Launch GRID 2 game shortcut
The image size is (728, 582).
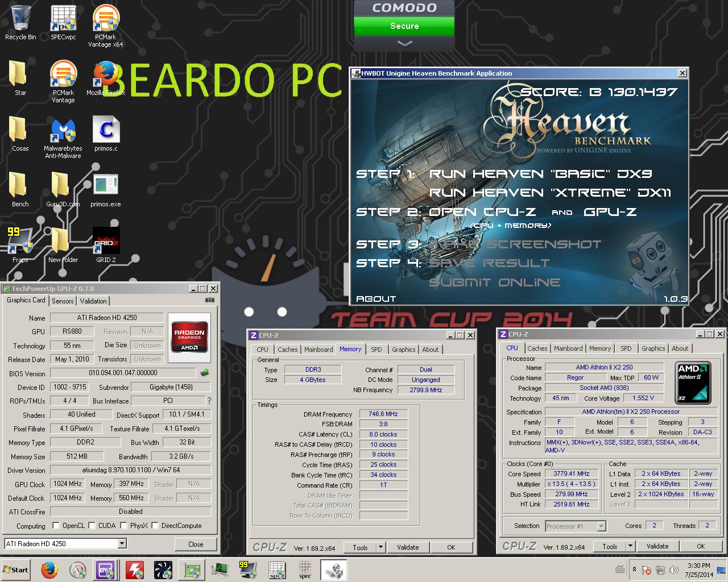tap(106, 246)
